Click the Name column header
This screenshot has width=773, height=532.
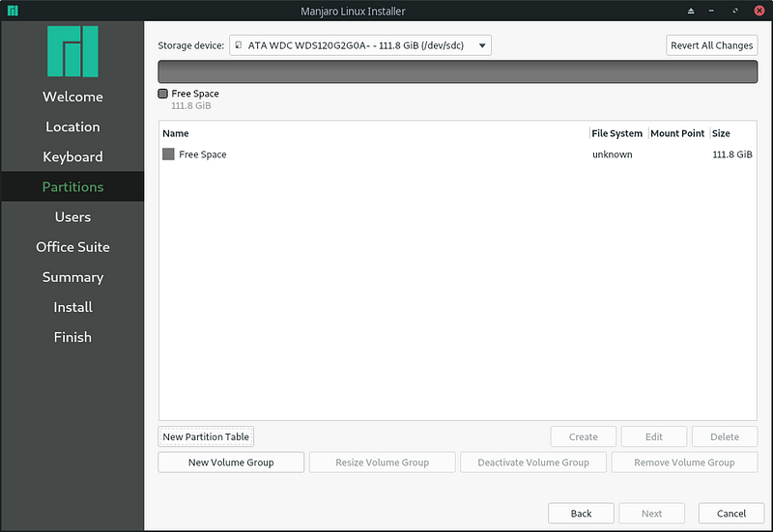click(x=375, y=133)
